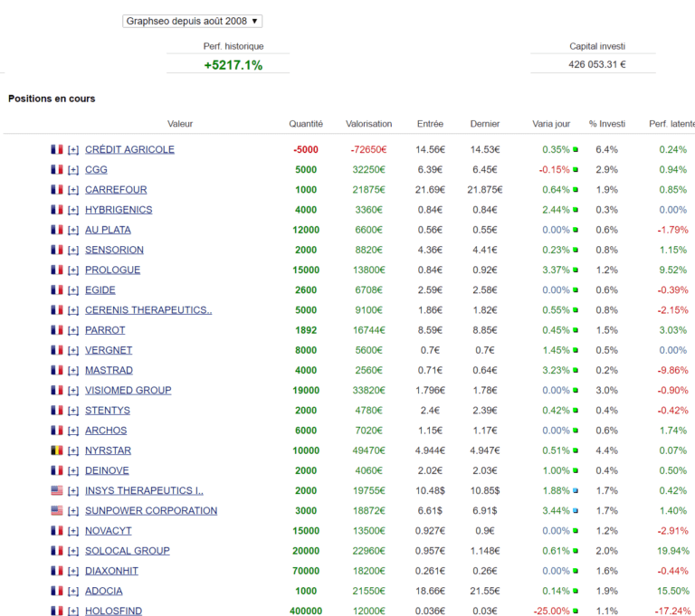
Task: Expand the PARROT row with [+]
Action: pyautogui.click(x=73, y=330)
